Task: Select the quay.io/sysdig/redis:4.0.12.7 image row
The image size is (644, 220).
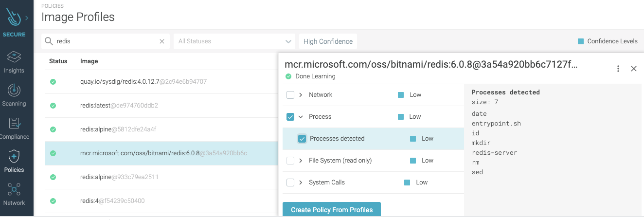Action: coord(161,82)
